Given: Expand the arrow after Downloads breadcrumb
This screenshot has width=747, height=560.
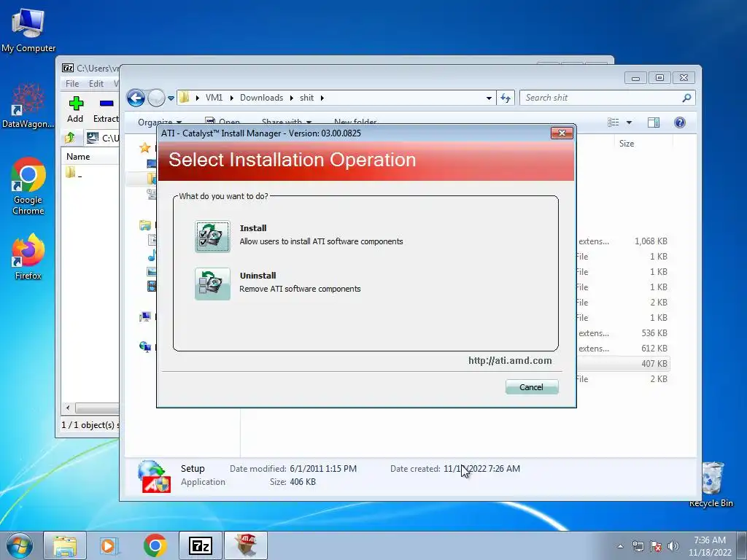Looking at the screenshot, I should (292, 98).
